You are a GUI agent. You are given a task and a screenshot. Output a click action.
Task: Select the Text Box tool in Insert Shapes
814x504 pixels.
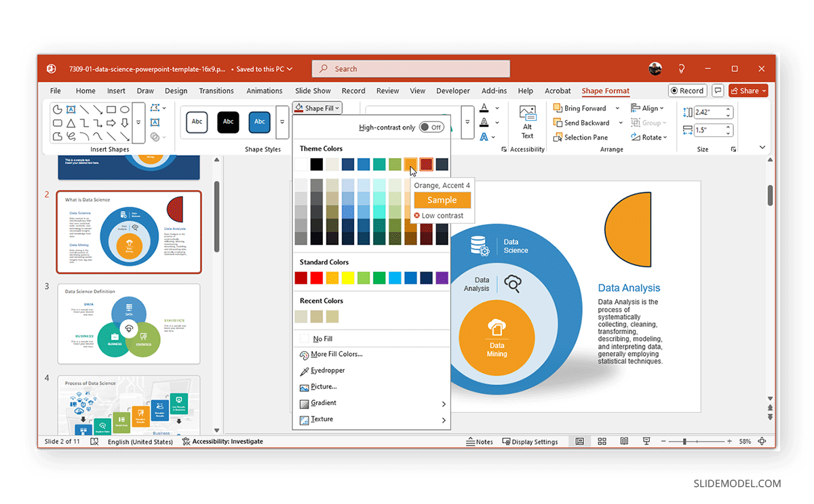click(154, 122)
